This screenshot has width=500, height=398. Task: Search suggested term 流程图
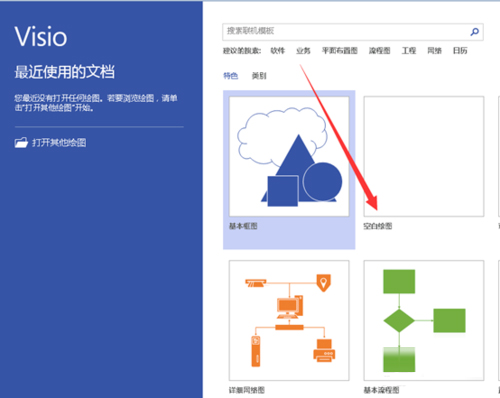[x=380, y=51]
